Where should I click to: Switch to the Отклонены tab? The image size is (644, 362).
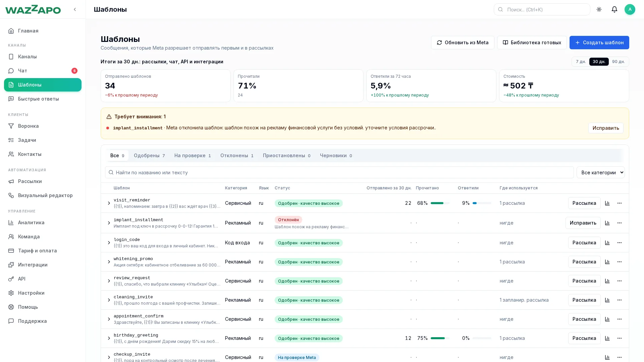237,156
